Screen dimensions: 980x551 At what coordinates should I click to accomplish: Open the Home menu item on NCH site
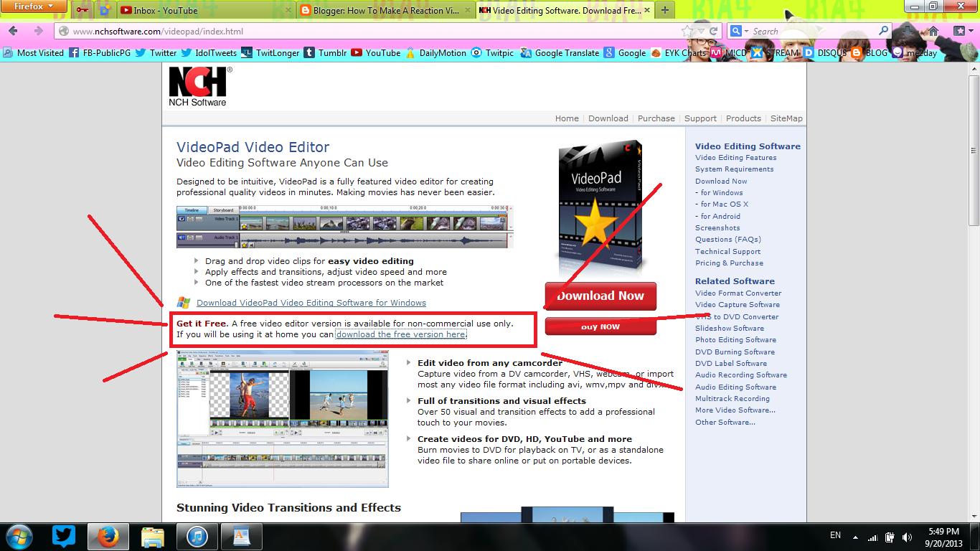(x=567, y=118)
